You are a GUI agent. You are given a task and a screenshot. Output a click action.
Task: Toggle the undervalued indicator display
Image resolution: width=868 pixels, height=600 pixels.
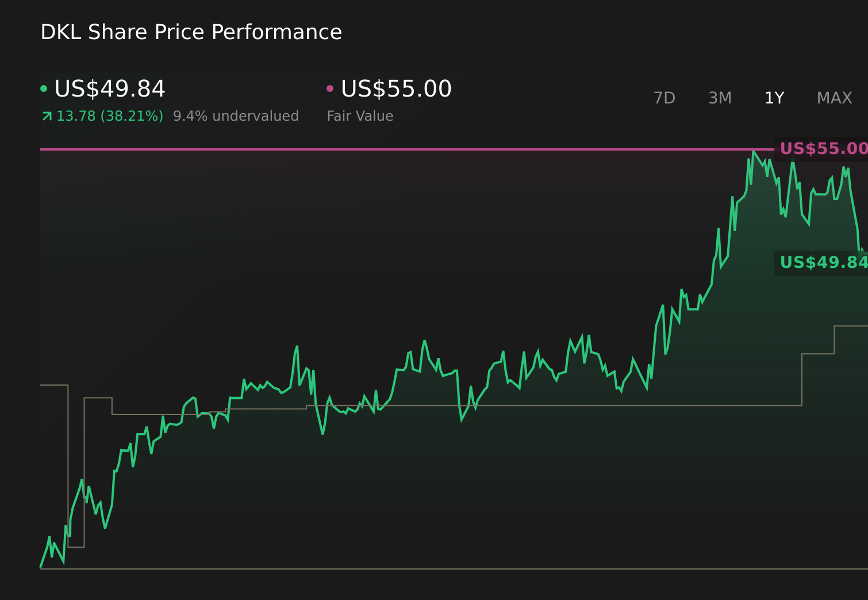236,116
